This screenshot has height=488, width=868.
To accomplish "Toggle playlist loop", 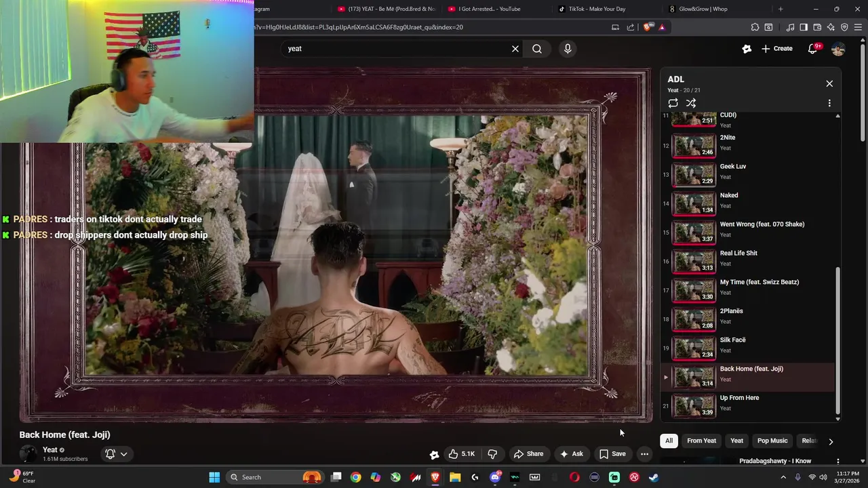I will point(673,103).
